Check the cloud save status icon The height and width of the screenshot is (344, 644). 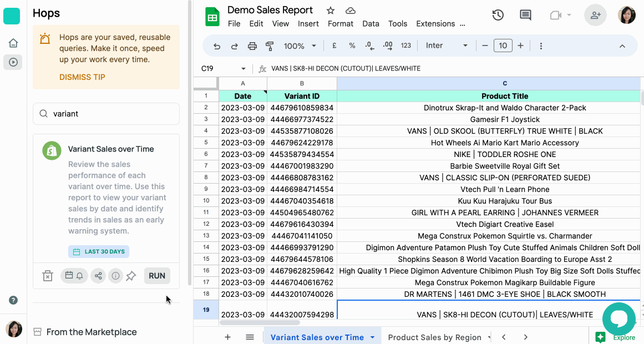351,11
